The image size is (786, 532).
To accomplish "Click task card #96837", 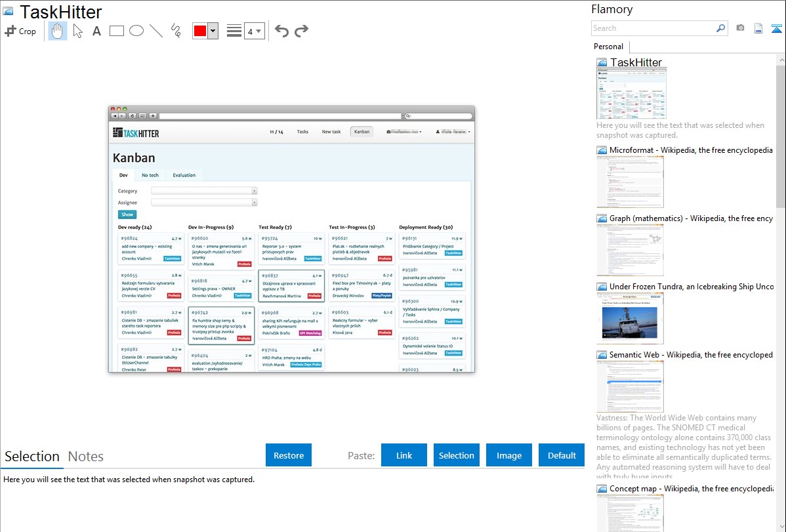I will [291, 286].
